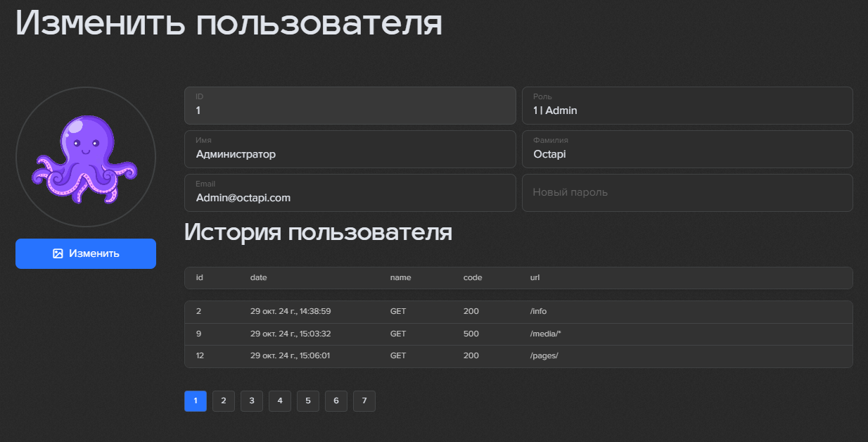This screenshot has height=442, width=868.
Task: Switch to history page 6
Action: pos(336,401)
